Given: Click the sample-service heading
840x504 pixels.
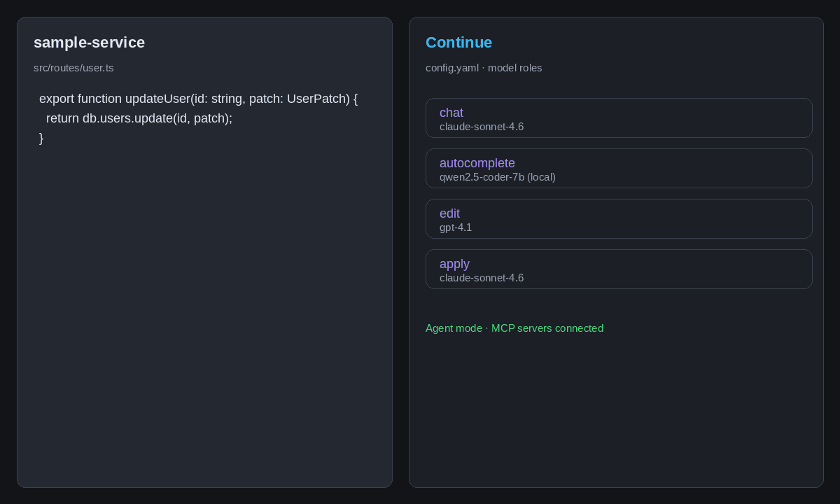Looking at the screenshot, I should (89, 43).
